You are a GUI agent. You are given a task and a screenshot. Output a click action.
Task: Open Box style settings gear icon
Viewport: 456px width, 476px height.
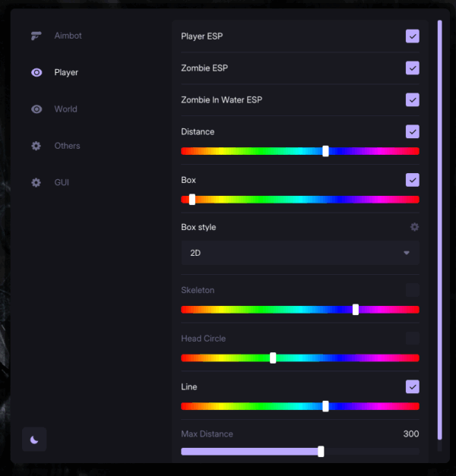point(414,227)
